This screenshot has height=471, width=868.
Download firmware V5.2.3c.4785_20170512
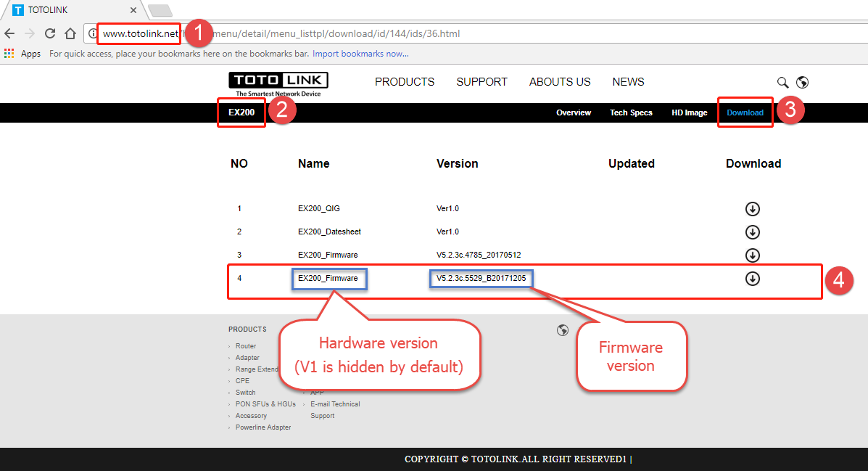click(752, 255)
